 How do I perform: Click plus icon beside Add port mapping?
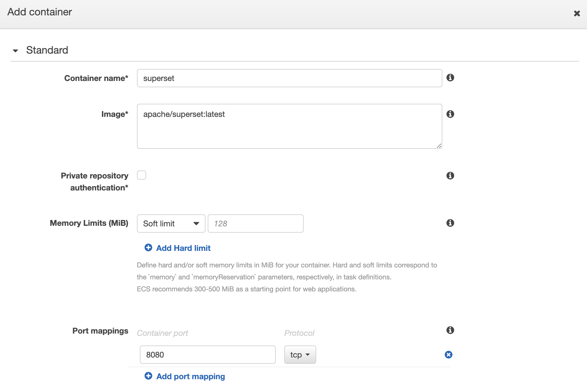pos(148,376)
